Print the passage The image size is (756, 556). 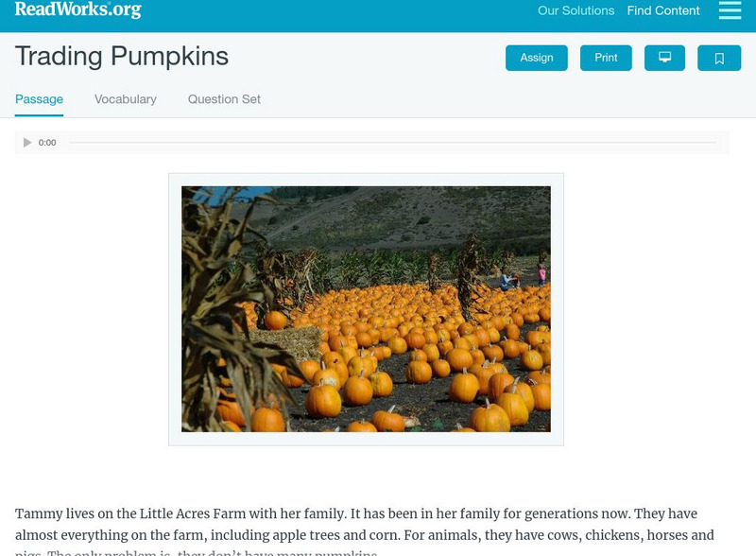(x=606, y=58)
